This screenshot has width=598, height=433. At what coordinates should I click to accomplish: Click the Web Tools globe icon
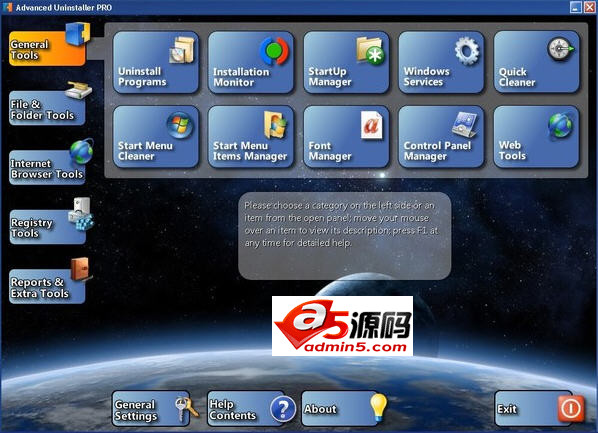(x=561, y=125)
